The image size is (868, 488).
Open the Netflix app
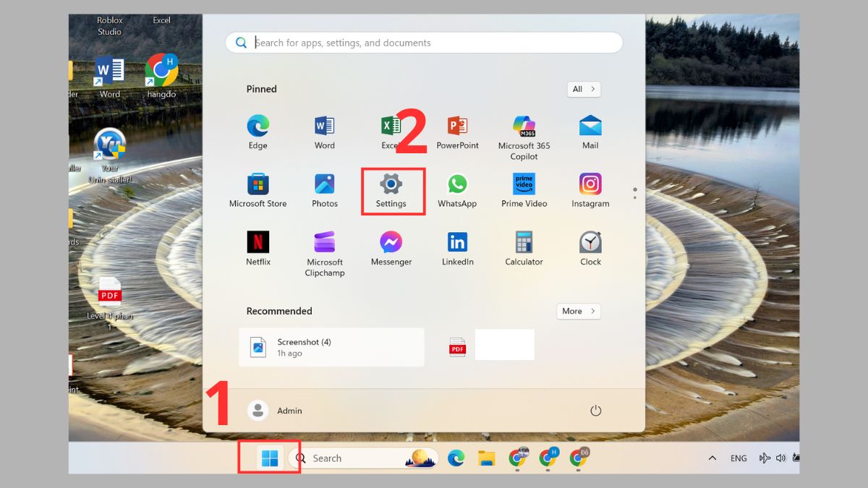[258, 249]
